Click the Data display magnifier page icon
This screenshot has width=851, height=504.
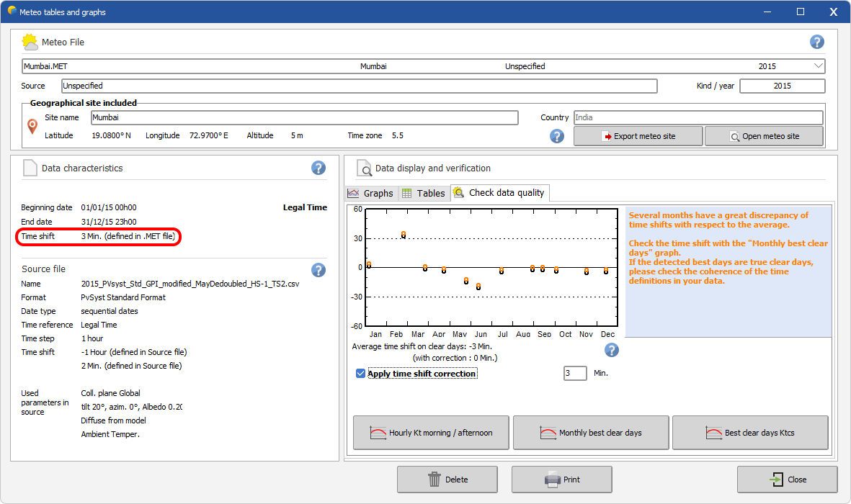tap(364, 168)
